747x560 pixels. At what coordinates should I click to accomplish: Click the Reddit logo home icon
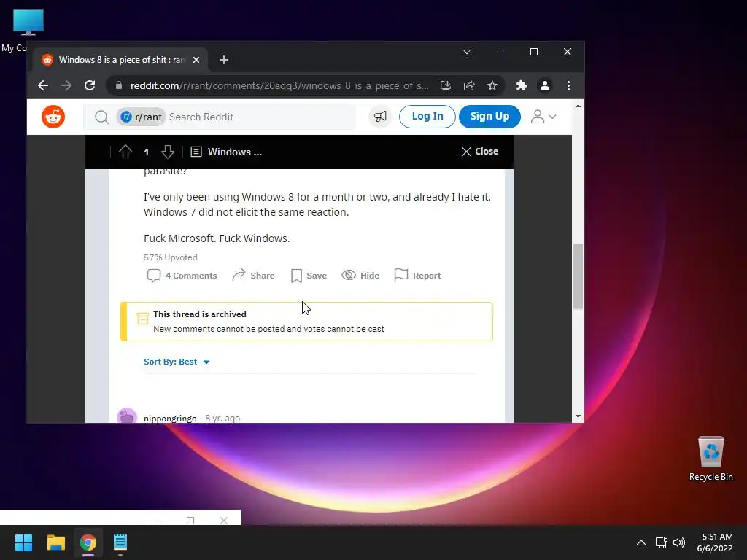[x=53, y=117]
